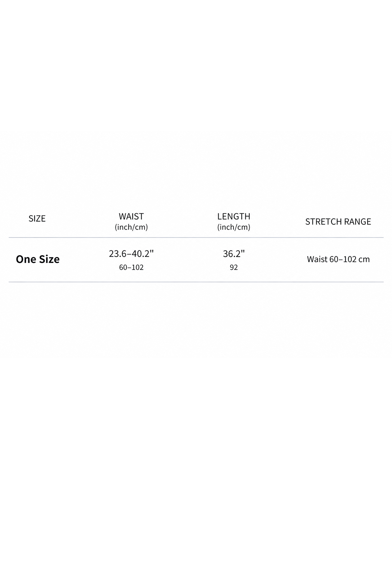The height and width of the screenshot is (588, 392).
Task: Click the closing inch mark after 40.2
Action: (152, 251)
